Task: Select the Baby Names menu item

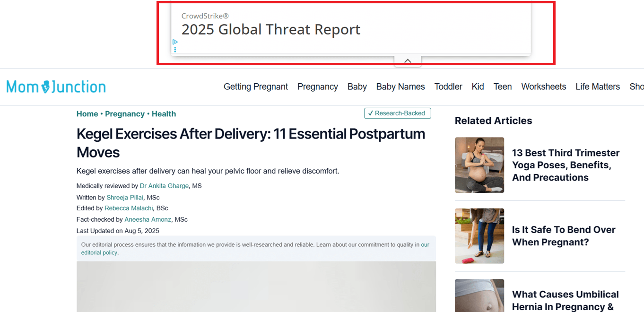Action: click(400, 87)
